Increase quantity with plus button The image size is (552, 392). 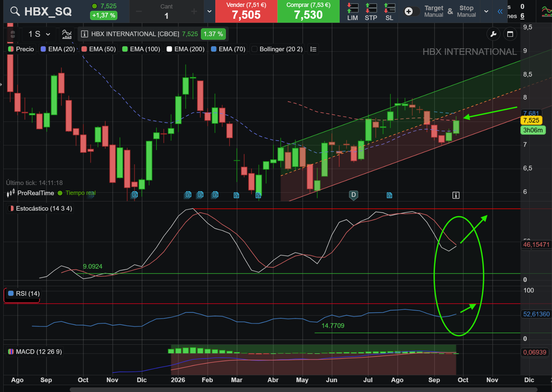194,12
